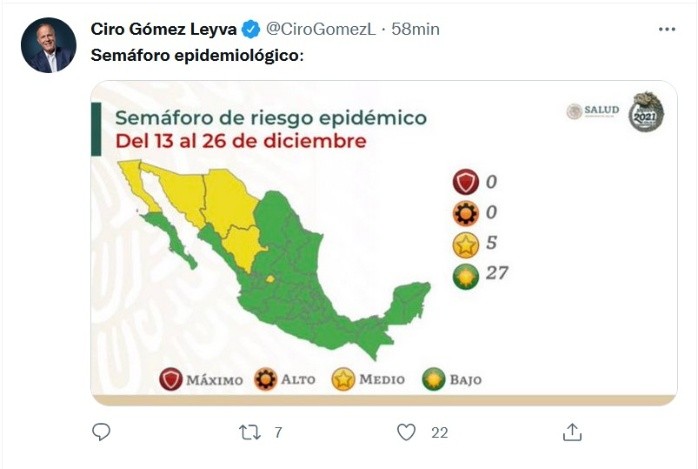Retweet this post
Viewport: 698px width, 469px height.
[250, 432]
